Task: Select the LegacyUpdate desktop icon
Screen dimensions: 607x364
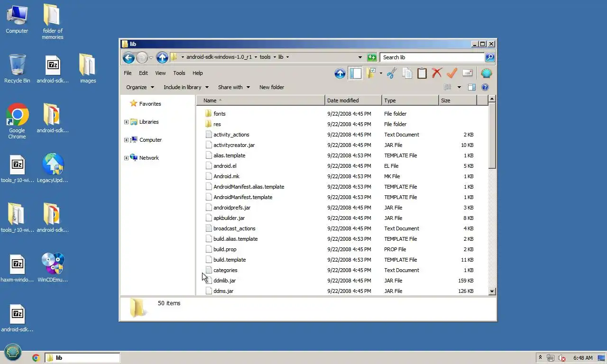Action: (x=53, y=168)
